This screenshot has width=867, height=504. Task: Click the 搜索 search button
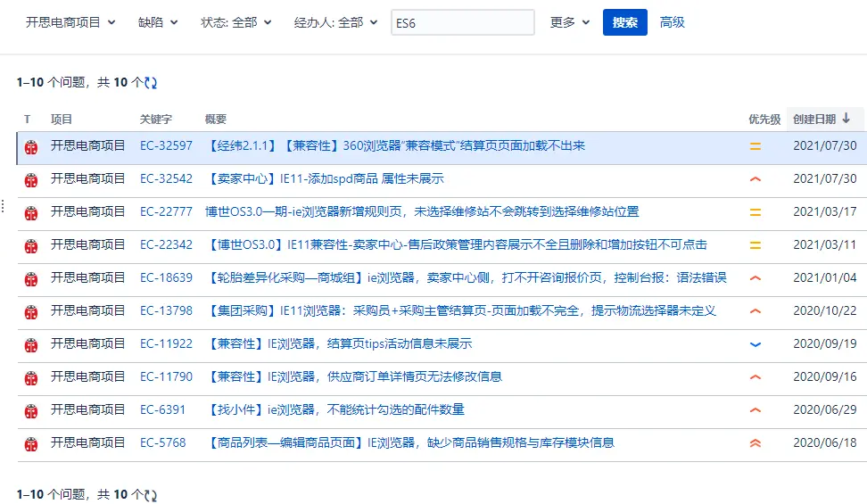point(624,22)
